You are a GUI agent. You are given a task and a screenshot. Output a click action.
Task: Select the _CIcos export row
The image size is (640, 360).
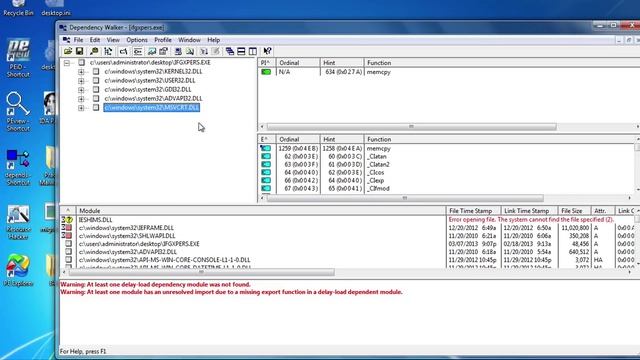[448, 172]
